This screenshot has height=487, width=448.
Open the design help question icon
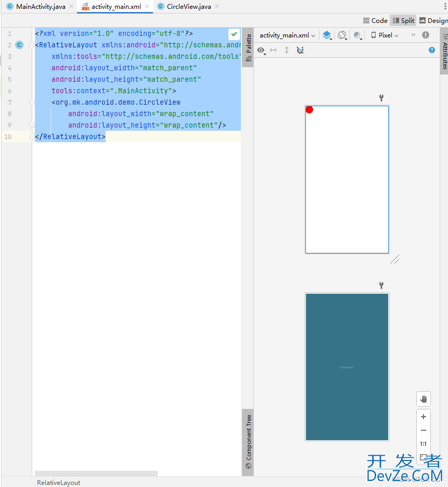tap(431, 50)
